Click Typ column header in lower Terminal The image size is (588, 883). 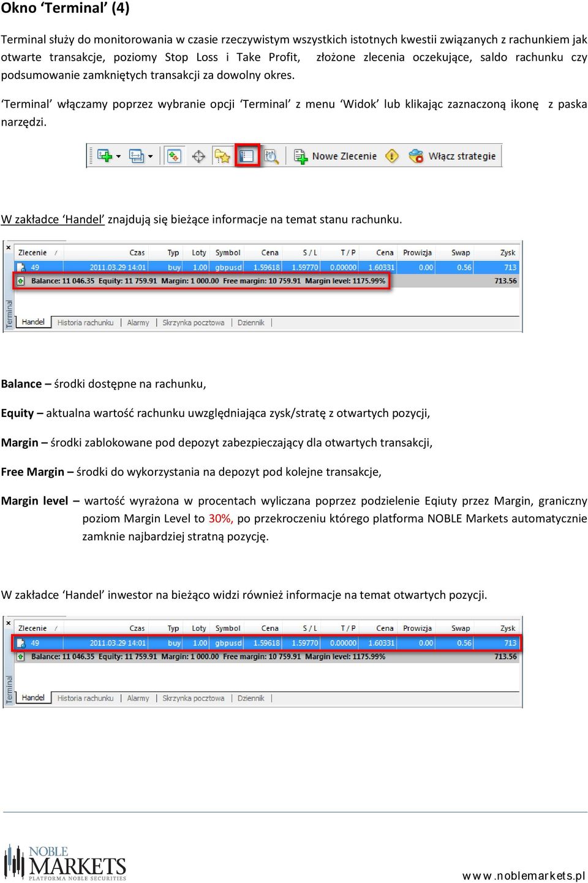[x=173, y=628]
